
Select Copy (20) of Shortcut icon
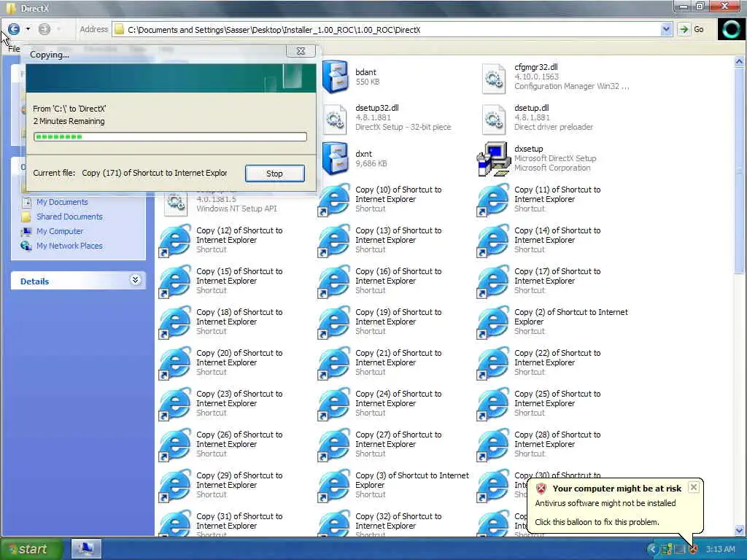pyautogui.click(x=175, y=363)
